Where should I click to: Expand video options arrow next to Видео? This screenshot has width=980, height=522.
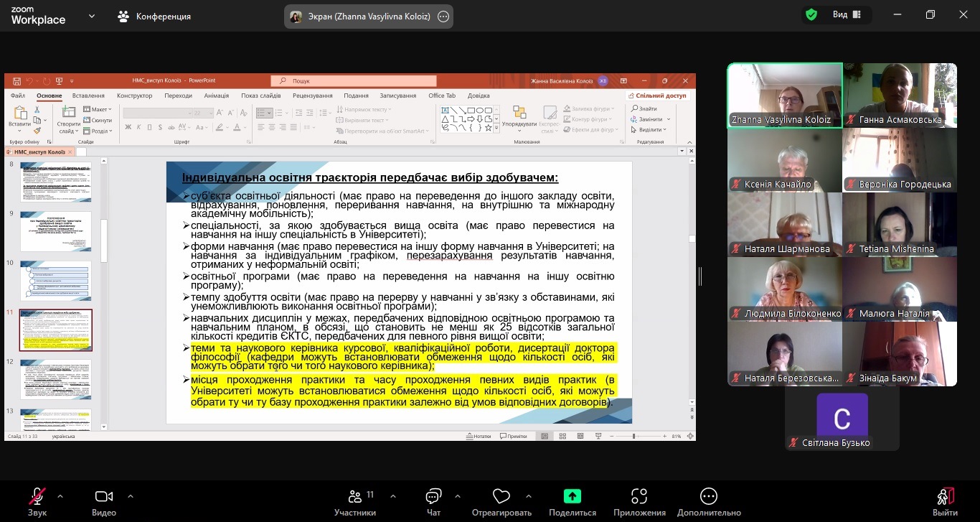pyautogui.click(x=130, y=495)
